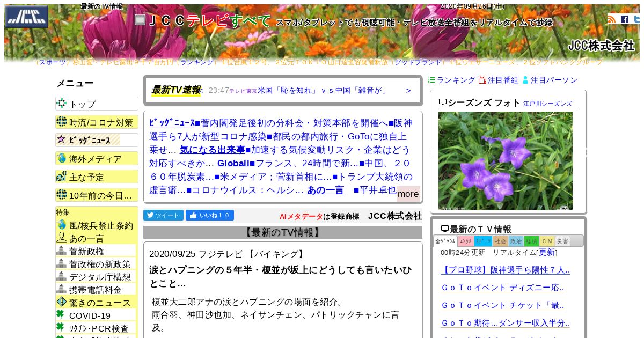Image resolution: width=644 pixels, height=338 pixels.
Task: Click green clover icon beside ワクチン・PCR検査
Action: [x=60, y=327]
